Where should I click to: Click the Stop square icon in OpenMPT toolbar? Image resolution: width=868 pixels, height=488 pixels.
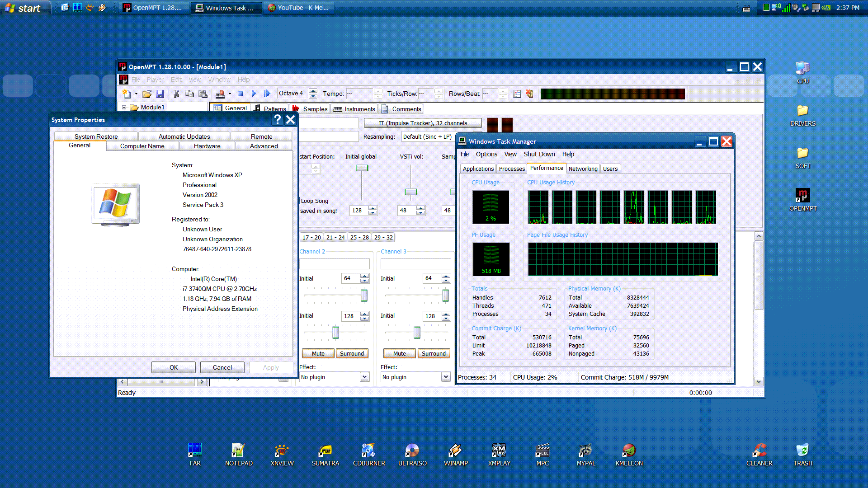tap(241, 94)
